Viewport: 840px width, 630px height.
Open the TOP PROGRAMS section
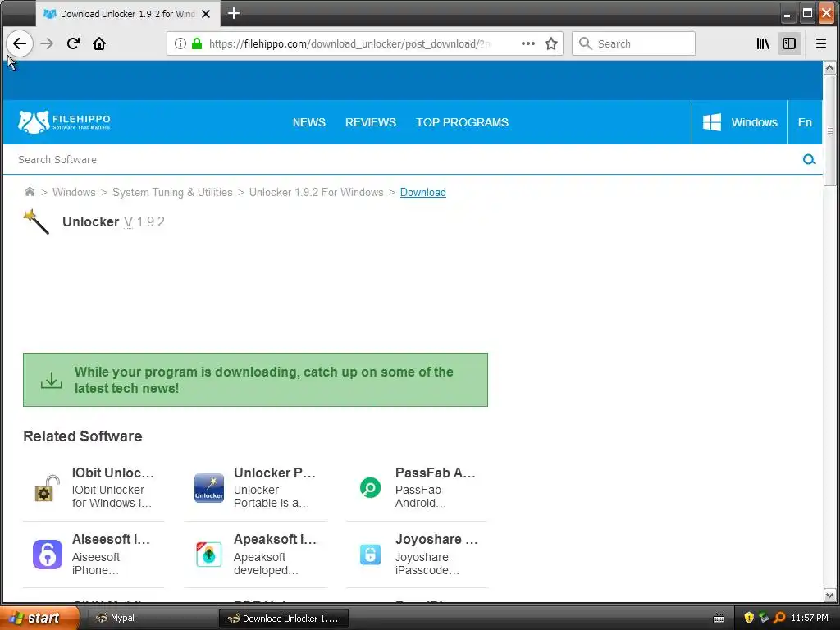(463, 122)
